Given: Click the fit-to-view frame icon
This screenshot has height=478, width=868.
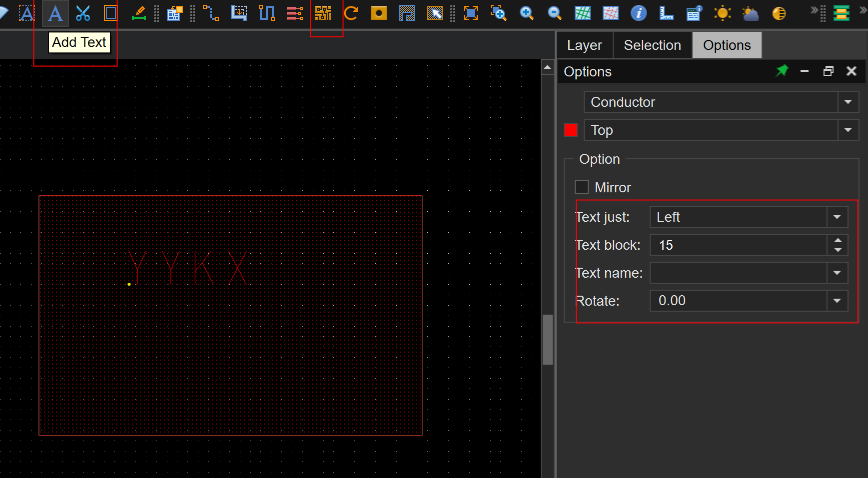Looking at the screenshot, I should 470,13.
